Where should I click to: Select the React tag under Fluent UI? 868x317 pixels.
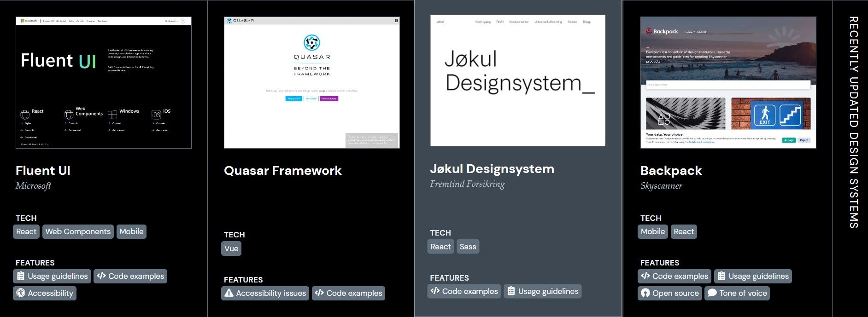(x=26, y=231)
